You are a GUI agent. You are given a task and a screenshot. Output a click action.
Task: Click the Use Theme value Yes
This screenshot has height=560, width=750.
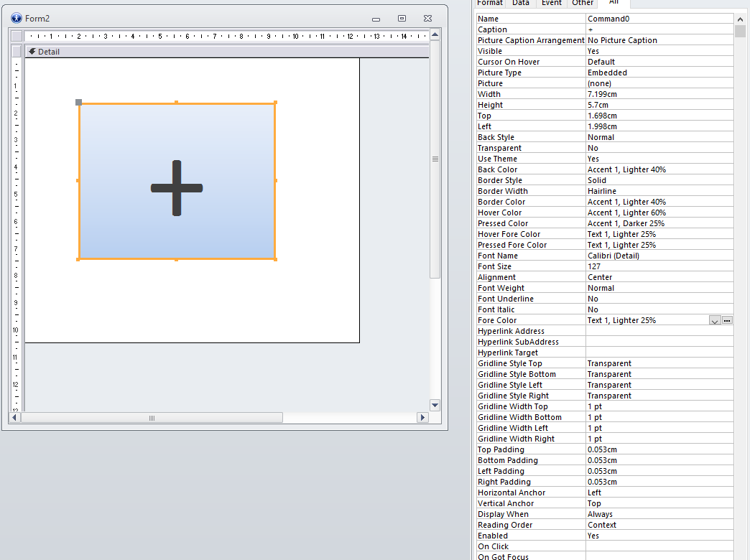coord(659,159)
